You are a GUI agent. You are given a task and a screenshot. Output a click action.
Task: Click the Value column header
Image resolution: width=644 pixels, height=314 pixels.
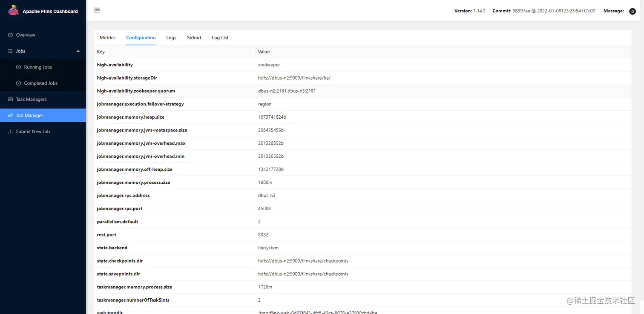pyautogui.click(x=264, y=51)
